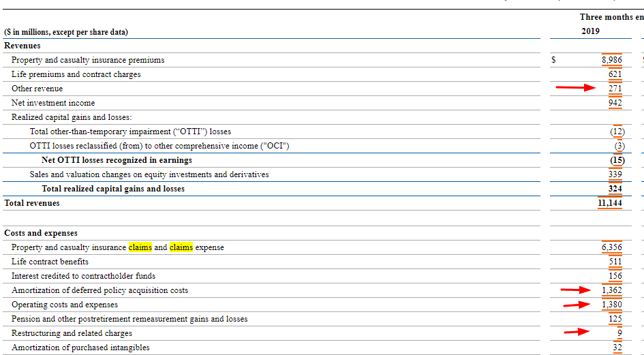Viewport: 644px width, 355px height.
Task: Click the Life contract benefits label
Action: (x=50, y=262)
